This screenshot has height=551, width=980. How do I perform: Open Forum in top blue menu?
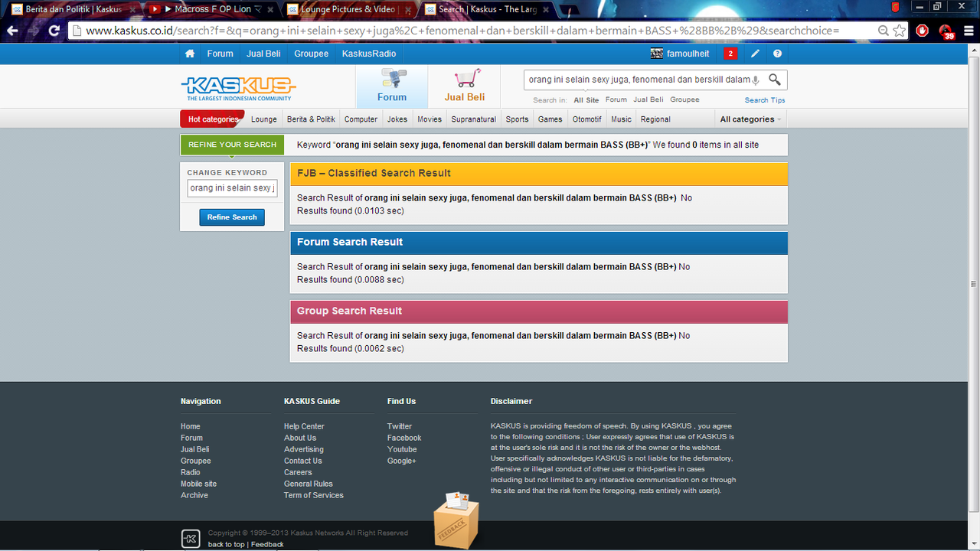click(x=220, y=54)
